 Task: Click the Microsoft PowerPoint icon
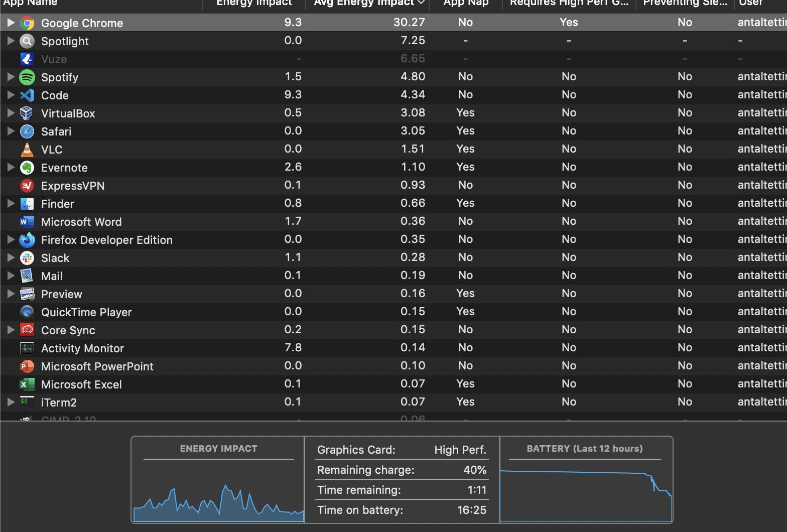pos(27,366)
